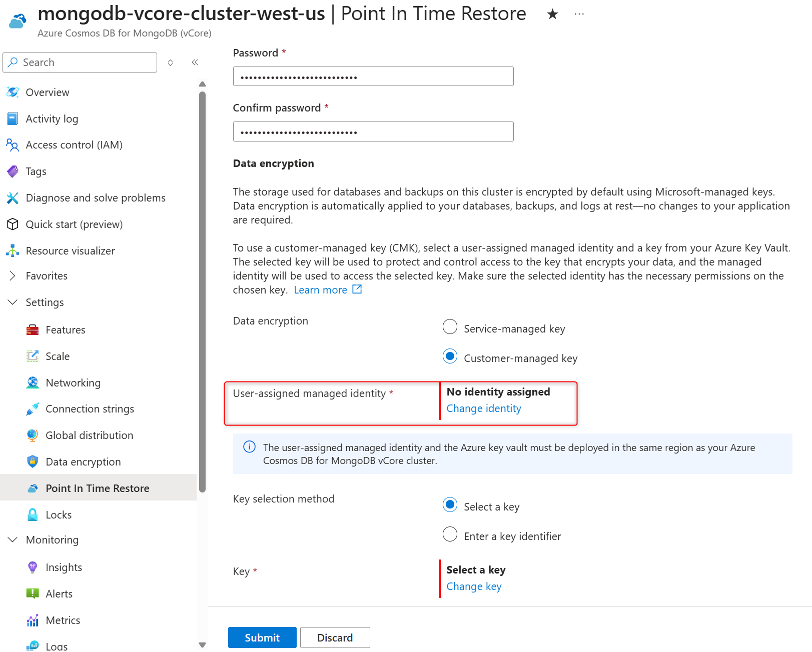Click the Networking icon

[33, 383]
